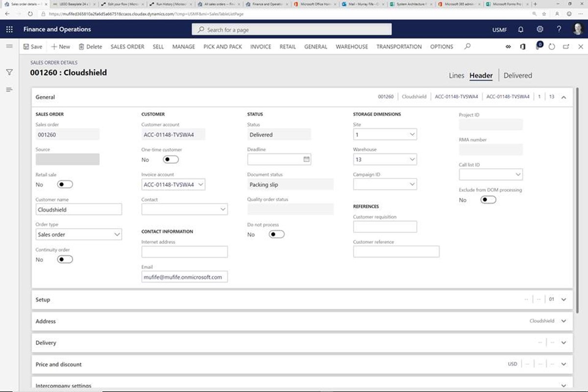Screen dimensions: 588x392
Task: Open the filter pane funnel icon
Action: click(x=9, y=73)
